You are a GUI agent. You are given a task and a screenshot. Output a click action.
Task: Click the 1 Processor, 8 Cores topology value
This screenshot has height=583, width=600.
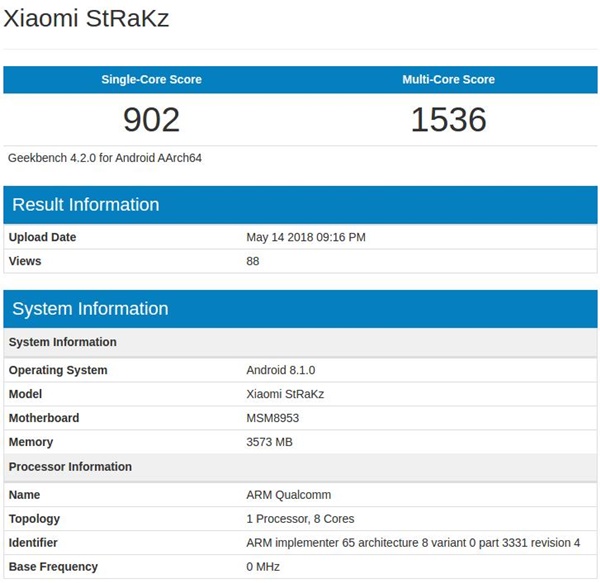click(x=300, y=519)
